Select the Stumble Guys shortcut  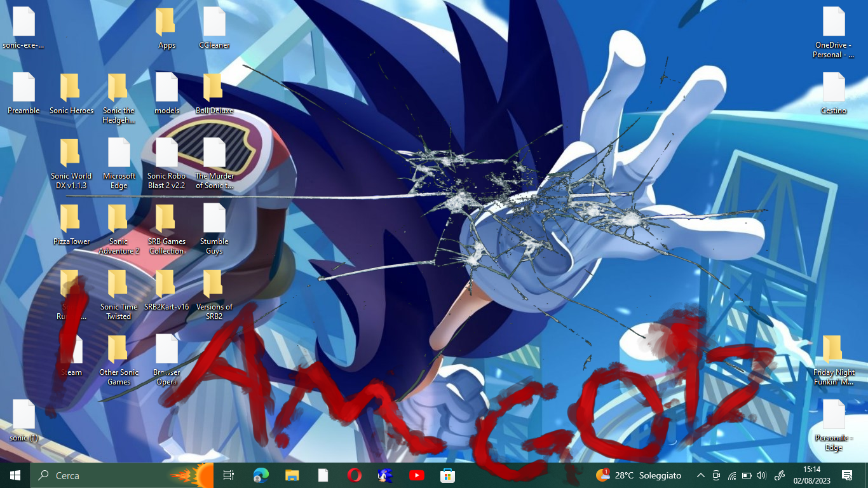point(214,229)
